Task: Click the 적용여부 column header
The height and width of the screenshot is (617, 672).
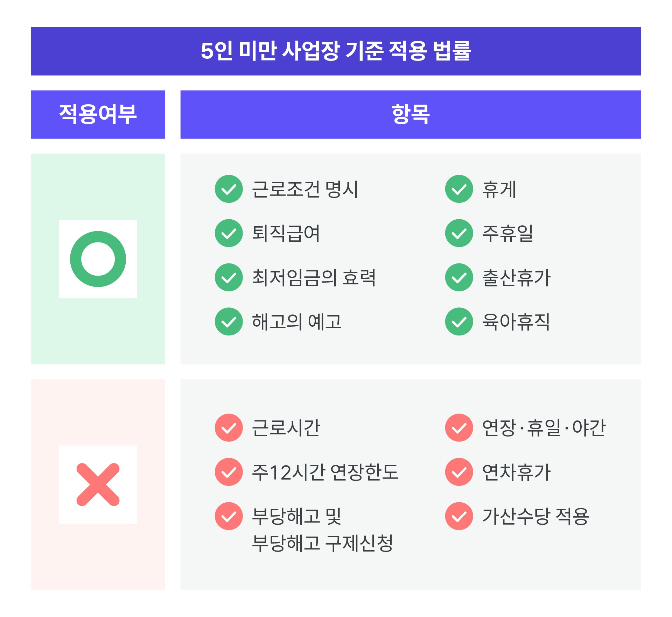Action: click(98, 114)
